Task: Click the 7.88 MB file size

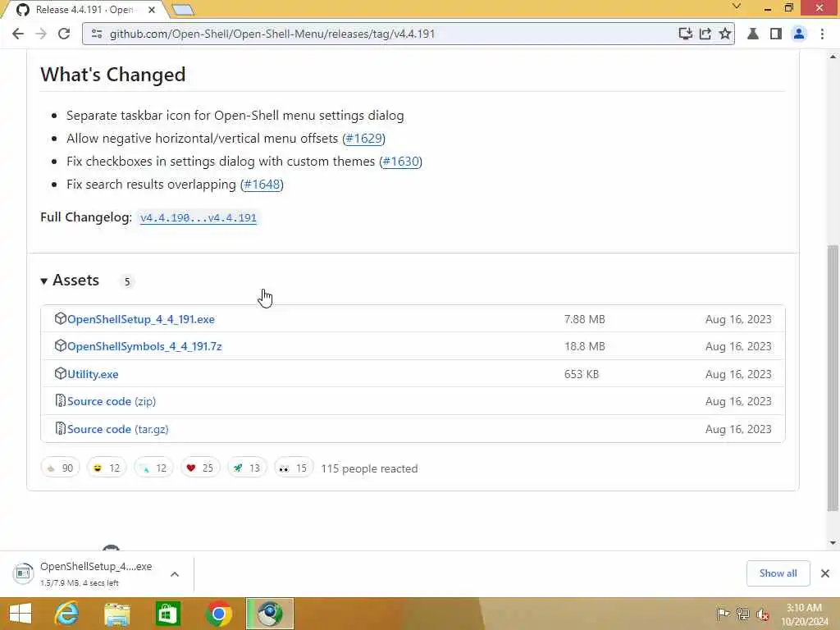Action: 584,320
